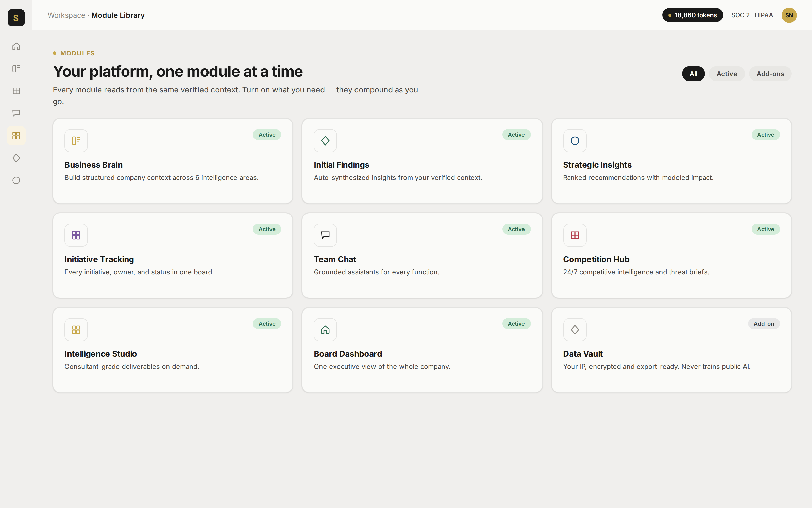
Task: Switch to the Active filter tab
Action: (x=727, y=74)
